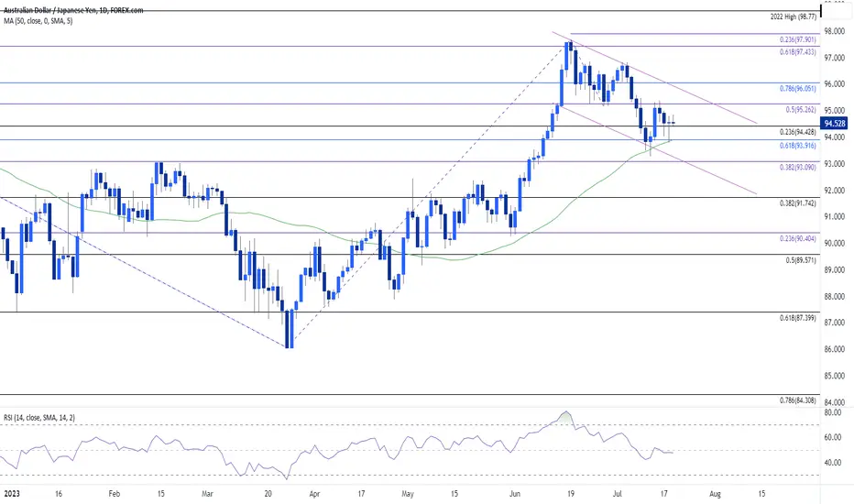Select the MA (50, close, 0, SMA, 5) indicator label
Screen dimensions: 854x504
pos(38,21)
